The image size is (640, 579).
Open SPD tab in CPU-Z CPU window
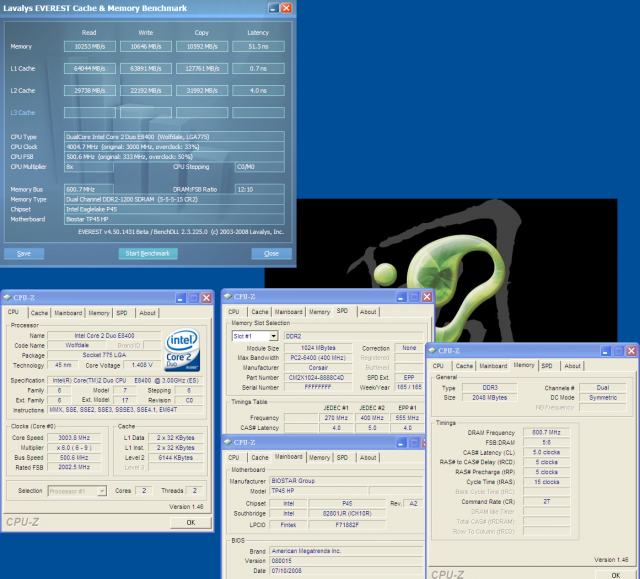pyautogui.click(x=122, y=313)
